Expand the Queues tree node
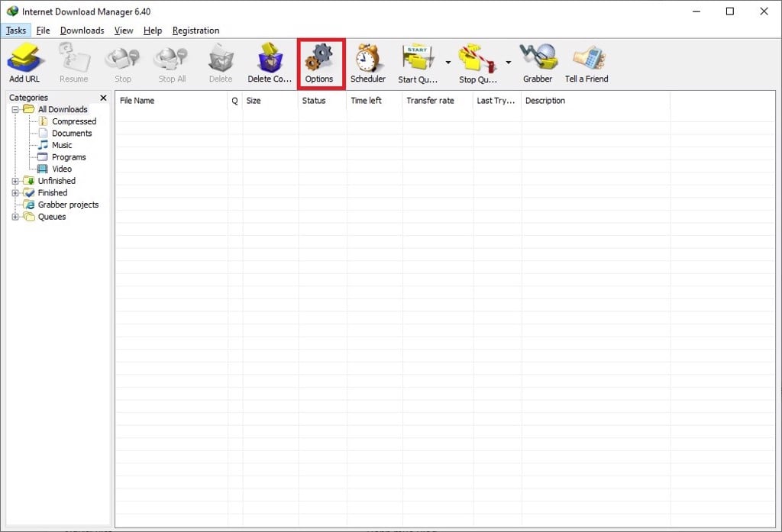The height and width of the screenshot is (532, 782). tap(15, 217)
